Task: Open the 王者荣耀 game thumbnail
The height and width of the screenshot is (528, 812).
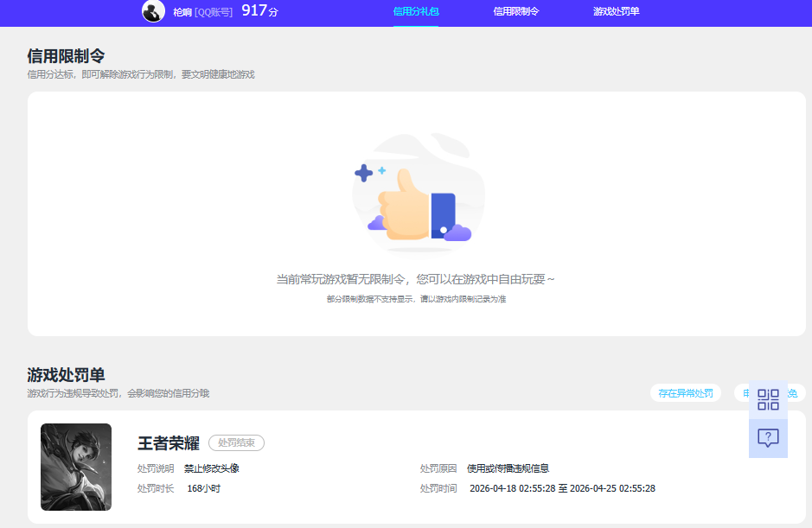Action: click(x=76, y=467)
